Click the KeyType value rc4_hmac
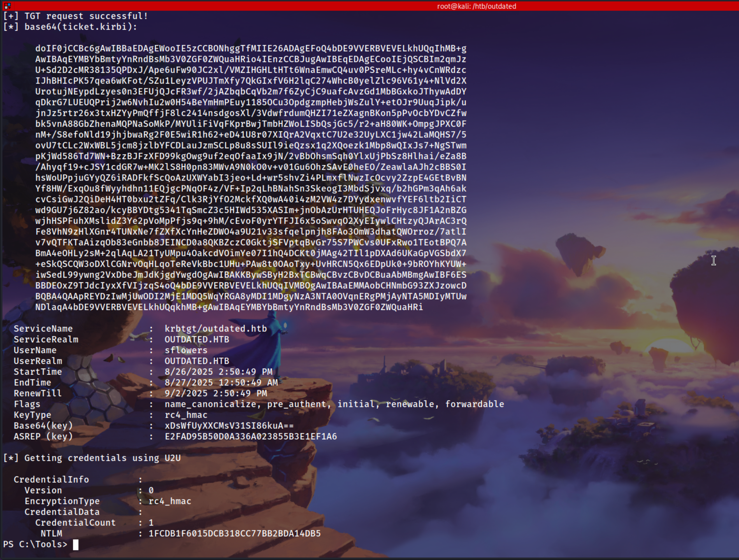 click(186, 415)
